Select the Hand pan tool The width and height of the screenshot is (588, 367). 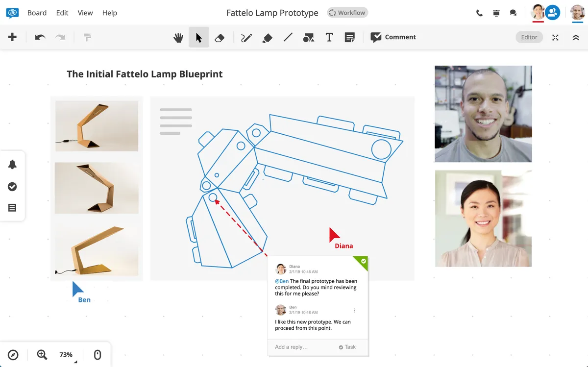pyautogui.click(x=178, y=37)
